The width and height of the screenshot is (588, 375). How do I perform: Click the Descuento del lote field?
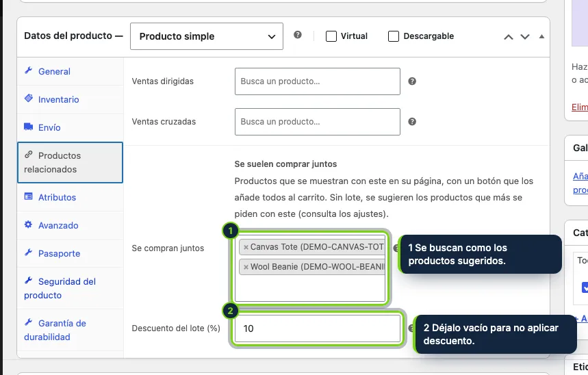click(x=318, y=328)
